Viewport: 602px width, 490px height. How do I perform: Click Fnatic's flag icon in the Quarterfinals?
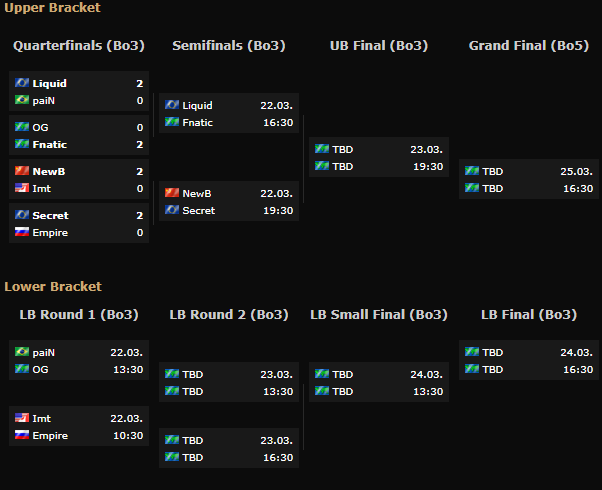22,145
